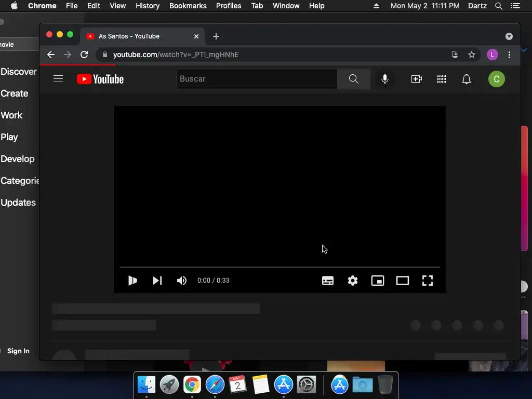Open Notification Center list icon
Viewport: 532px width, 399px height.
[515, 6]
